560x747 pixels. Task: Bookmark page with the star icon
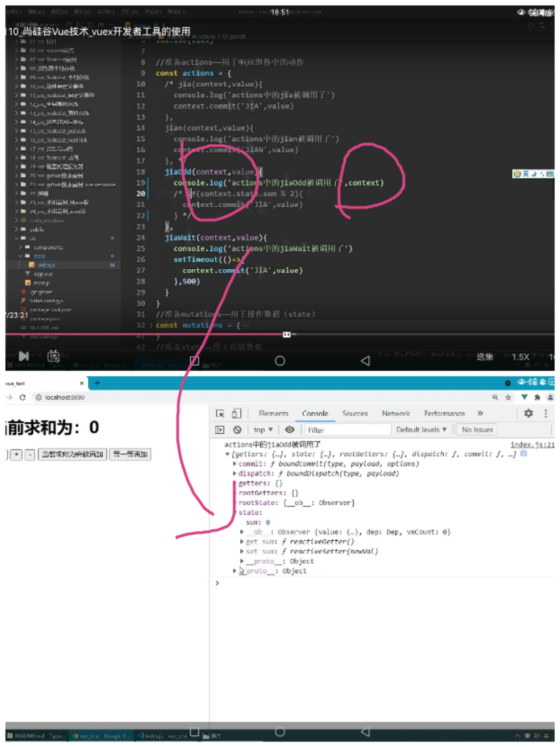point(508,398)
